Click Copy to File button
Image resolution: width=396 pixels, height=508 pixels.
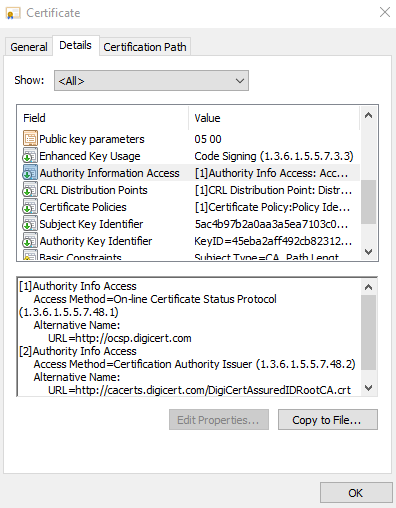click(328, 420)
